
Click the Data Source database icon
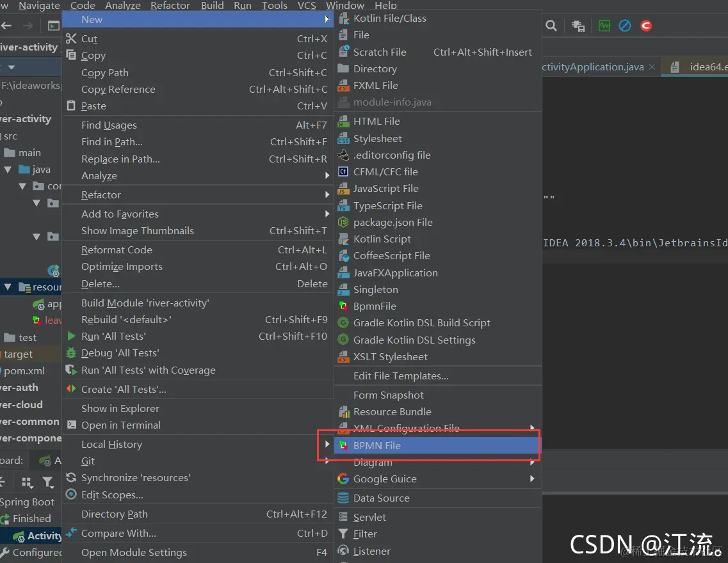(344, 498)
